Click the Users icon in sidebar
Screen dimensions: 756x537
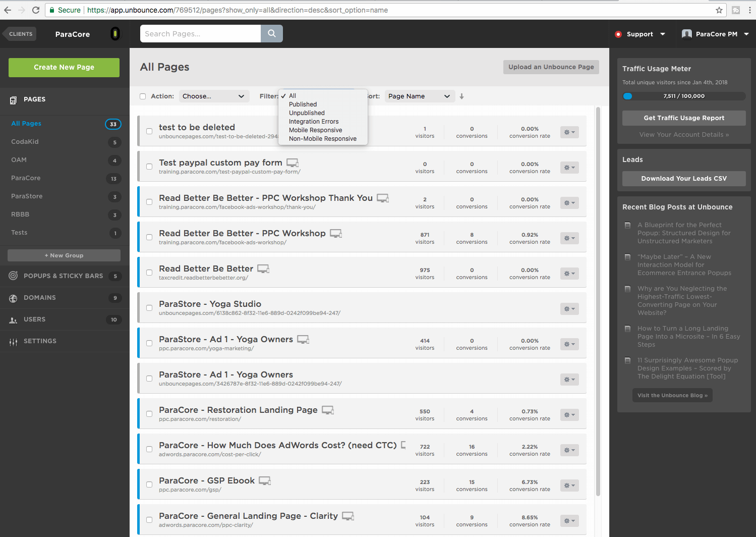click(x=13, y=320)
